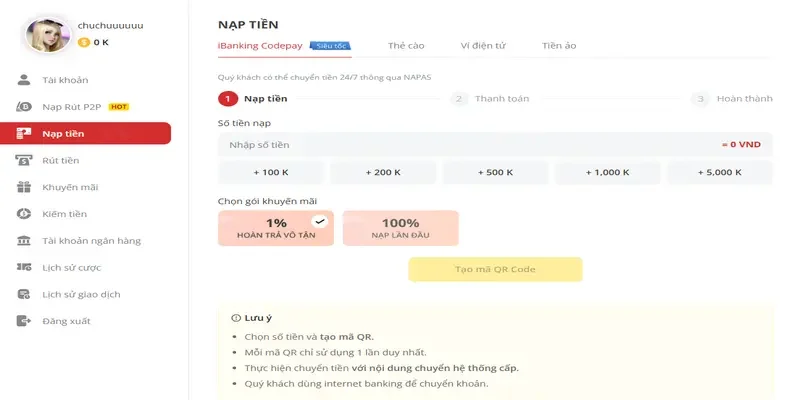Click the Nạp Rút P2P sidebar icon
800x400 pixels.
coord(24,107)
